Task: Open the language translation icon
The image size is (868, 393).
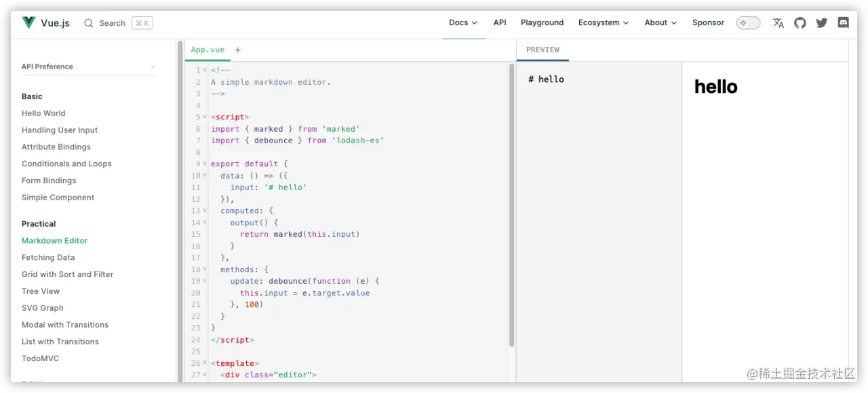Action: (x=778, y=23)
